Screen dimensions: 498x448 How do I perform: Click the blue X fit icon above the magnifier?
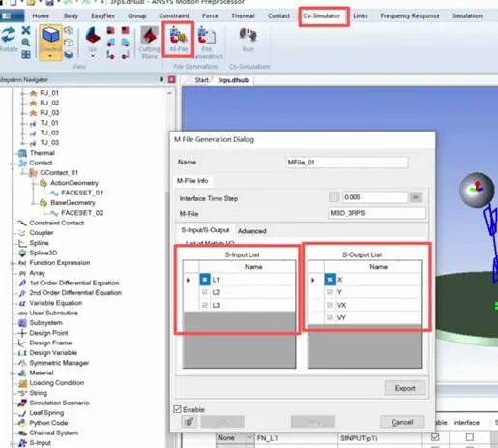tap(26, 30)
